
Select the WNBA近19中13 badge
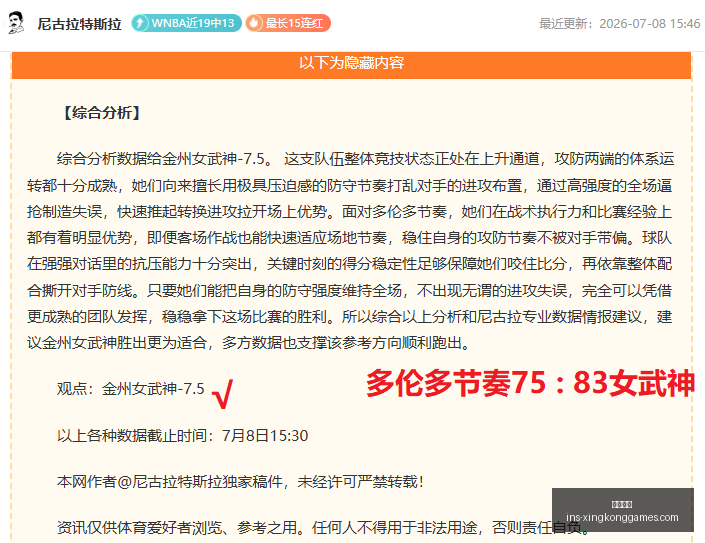click(x=186, y=23)
